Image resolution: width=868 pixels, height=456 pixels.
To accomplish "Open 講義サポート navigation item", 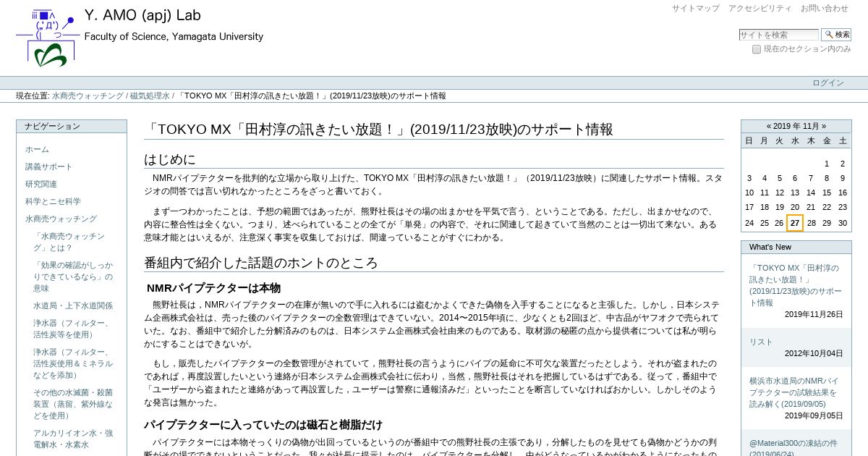I will [48, 166].
